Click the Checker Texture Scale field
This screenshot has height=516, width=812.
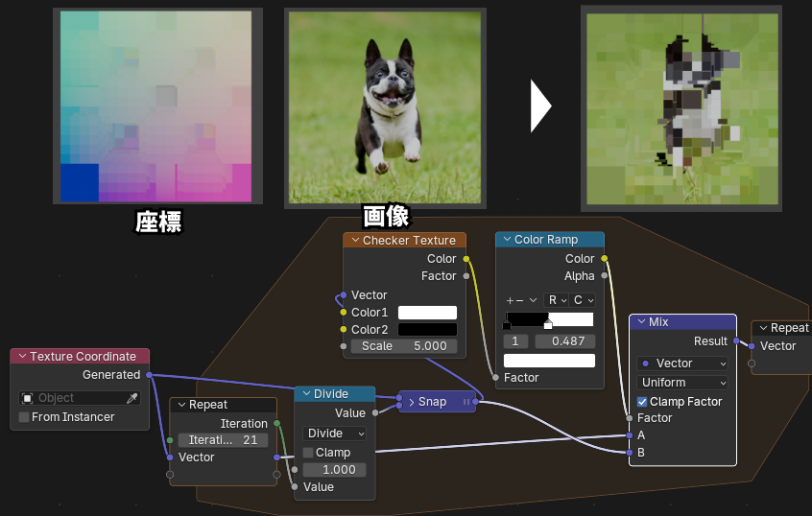(403, 346)
